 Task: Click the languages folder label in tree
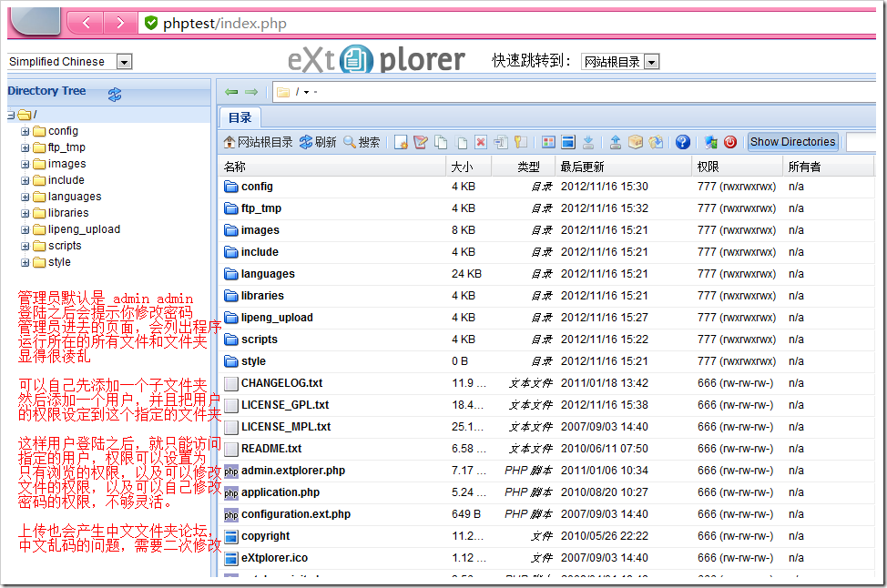[75, 197]
